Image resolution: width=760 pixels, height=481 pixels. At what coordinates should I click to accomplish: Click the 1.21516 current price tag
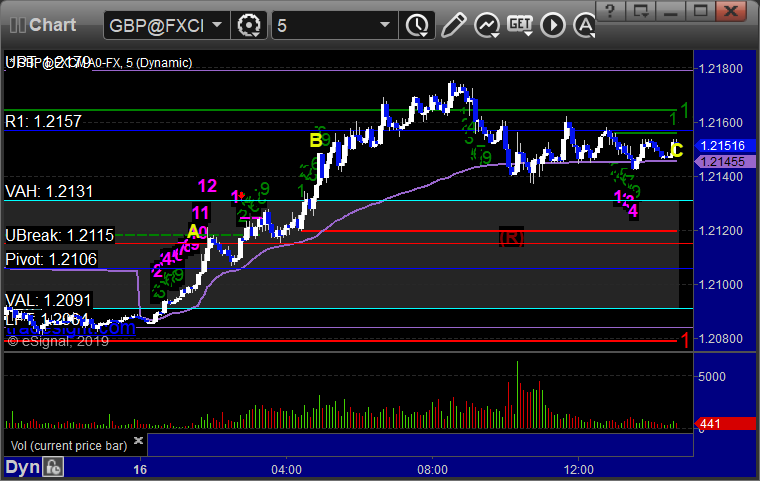(x=725, y=145)
